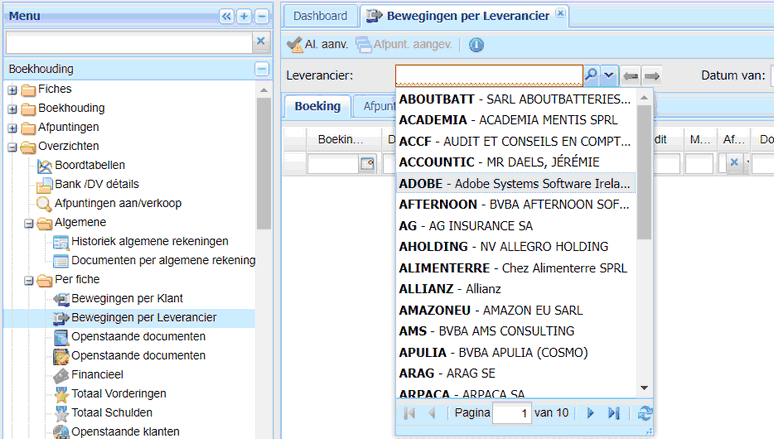Open Bewegingen per Klant
Viewport: 774px width, 439px height.
tap(127, 298)
